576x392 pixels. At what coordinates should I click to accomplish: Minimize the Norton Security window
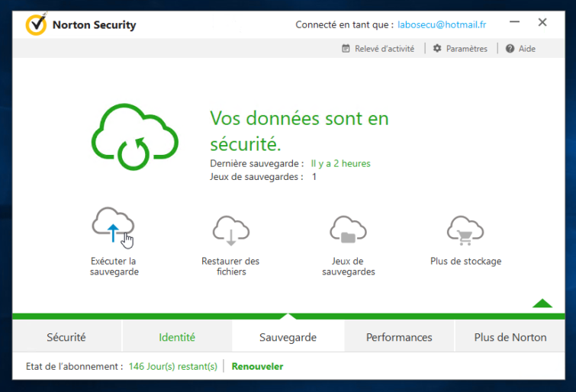[x=515, y=22]
